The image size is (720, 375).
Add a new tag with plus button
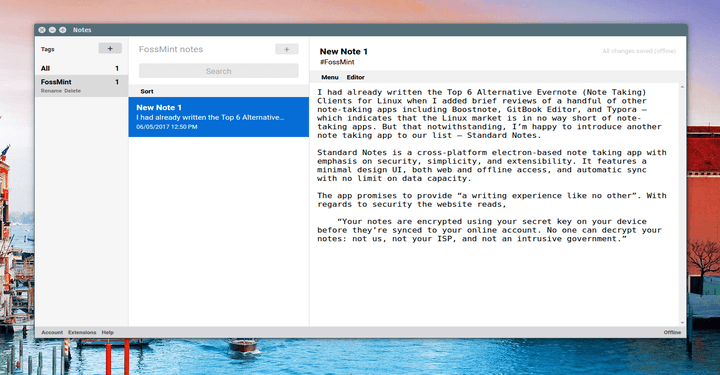(110, 48)
